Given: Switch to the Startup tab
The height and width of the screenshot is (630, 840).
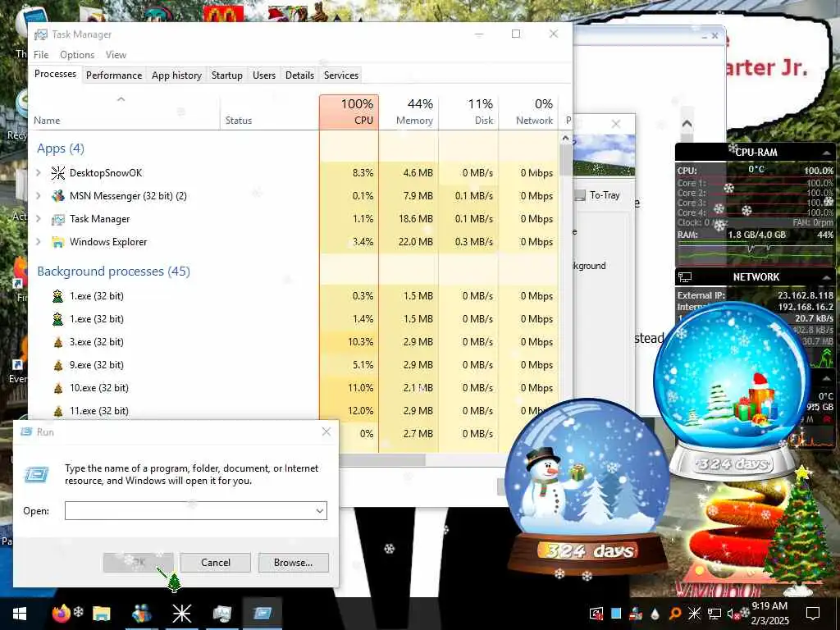Looking at the screenshot, I should pyautogui.click(x=227, y=75).
